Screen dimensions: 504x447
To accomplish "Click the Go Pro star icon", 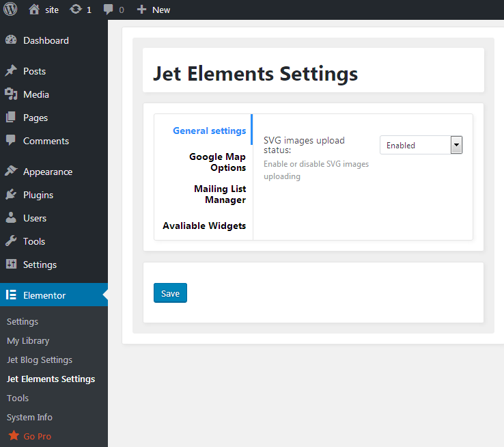I will [x=14, y=436].
